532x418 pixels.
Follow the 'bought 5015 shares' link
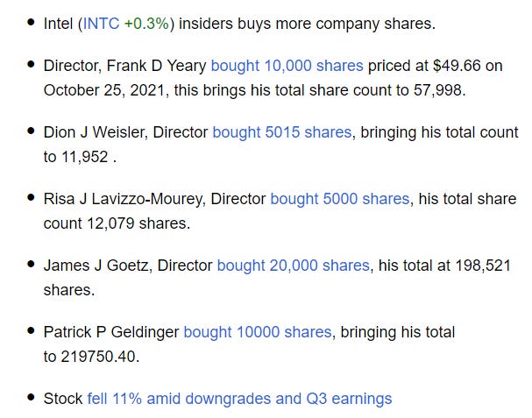282,132
